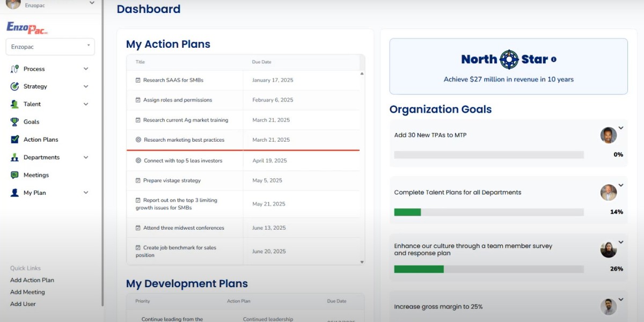This screenshot has height=322, width=644.
Task: Click calendar icon beside Report out on top 3
Action: pos(138,200)
